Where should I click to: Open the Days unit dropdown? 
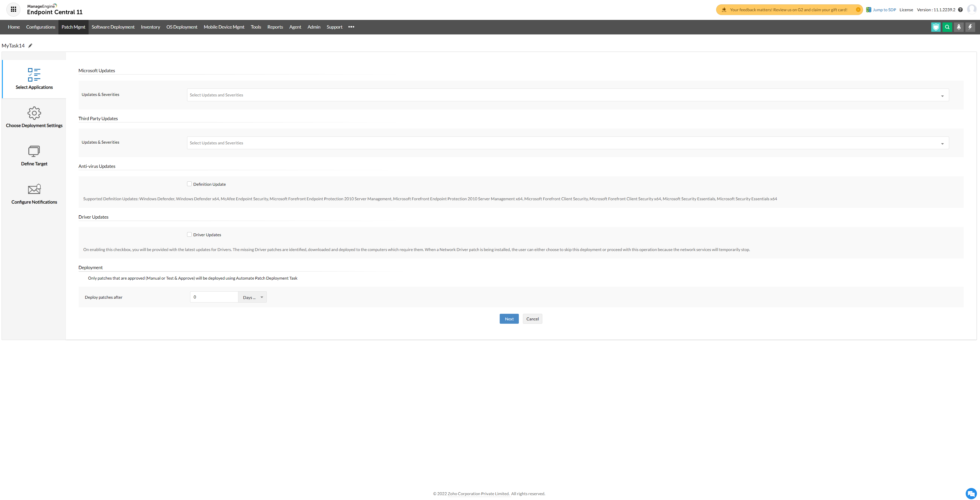[253, 297]
